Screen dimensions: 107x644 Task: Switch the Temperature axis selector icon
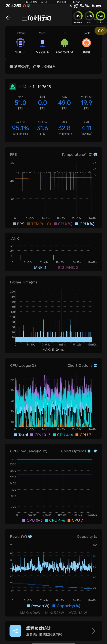[x=95, y=154]
